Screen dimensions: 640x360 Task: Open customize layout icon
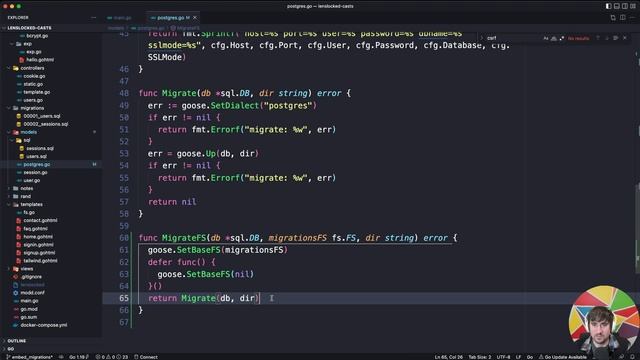(x=633, y=6)
